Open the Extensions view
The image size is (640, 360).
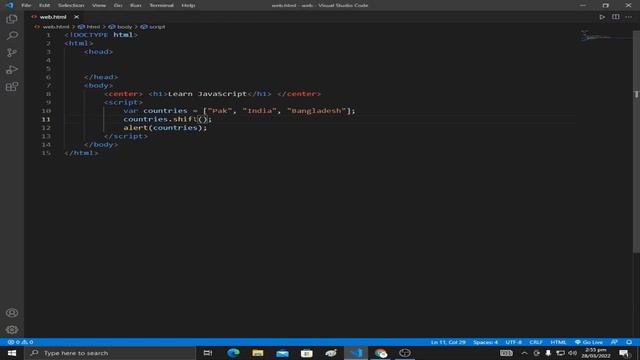pos(12,87)
